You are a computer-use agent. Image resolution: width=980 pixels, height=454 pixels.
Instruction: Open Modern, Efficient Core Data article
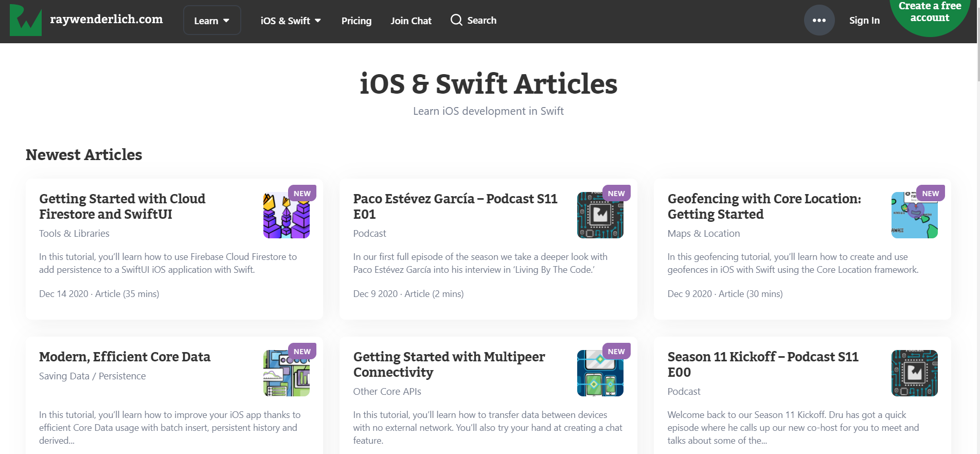coord(124,357)
